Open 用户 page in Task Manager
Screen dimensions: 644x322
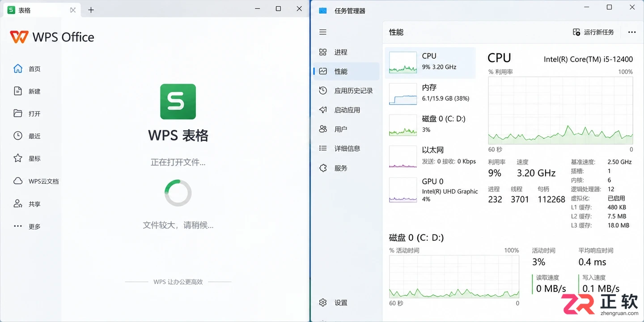pyautogui.click(x=347, y=129)
